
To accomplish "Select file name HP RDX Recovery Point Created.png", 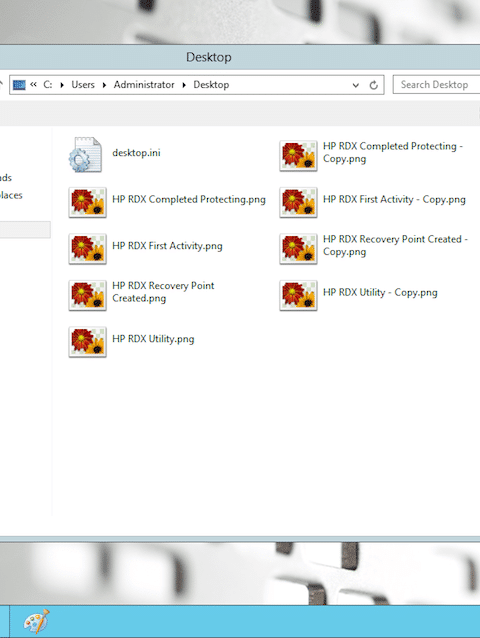I will (163, 292).
